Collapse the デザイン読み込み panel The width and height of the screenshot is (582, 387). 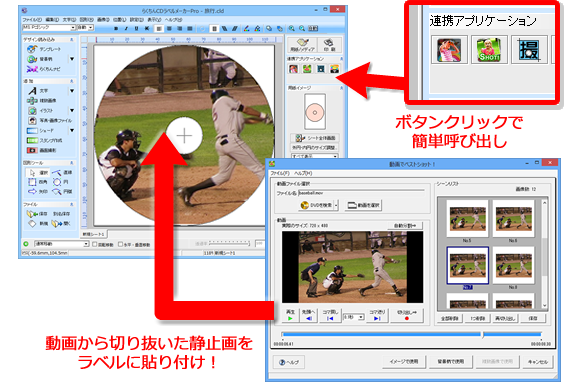pos(72,39)
